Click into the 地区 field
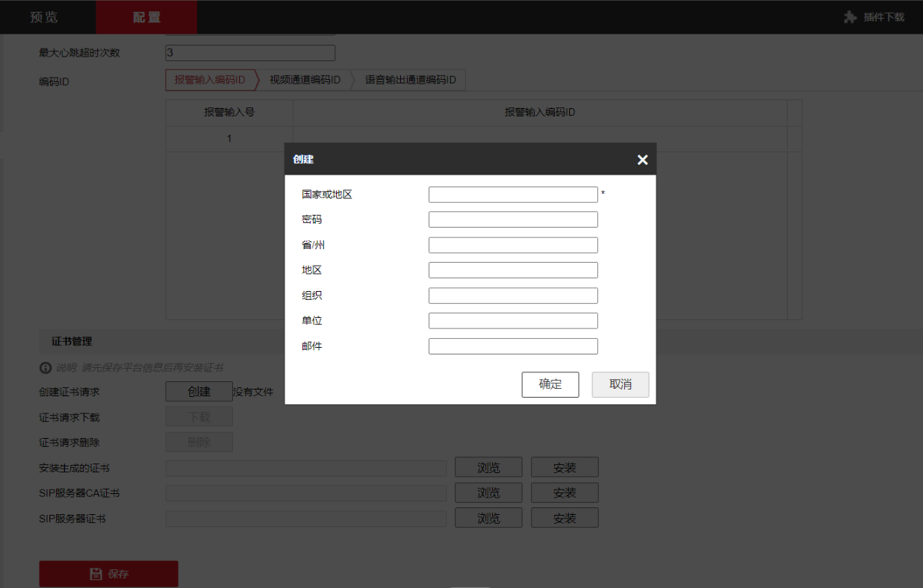This screenshot has width=923, height=588. 513,270
